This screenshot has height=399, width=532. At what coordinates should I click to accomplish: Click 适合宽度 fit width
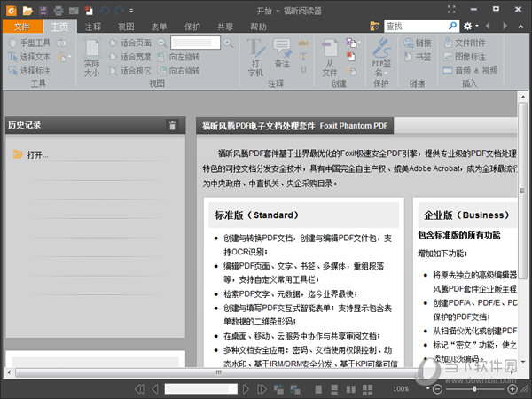130,57
